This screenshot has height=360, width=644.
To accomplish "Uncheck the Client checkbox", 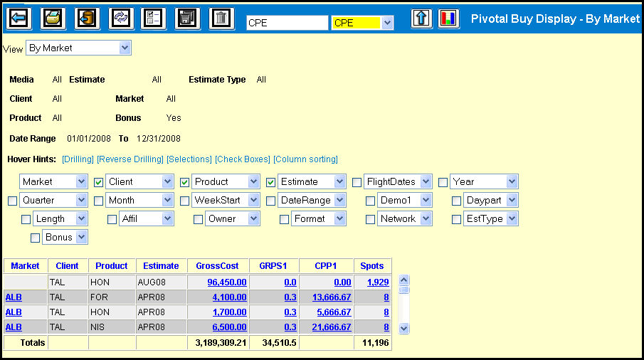I will [99, 182].
